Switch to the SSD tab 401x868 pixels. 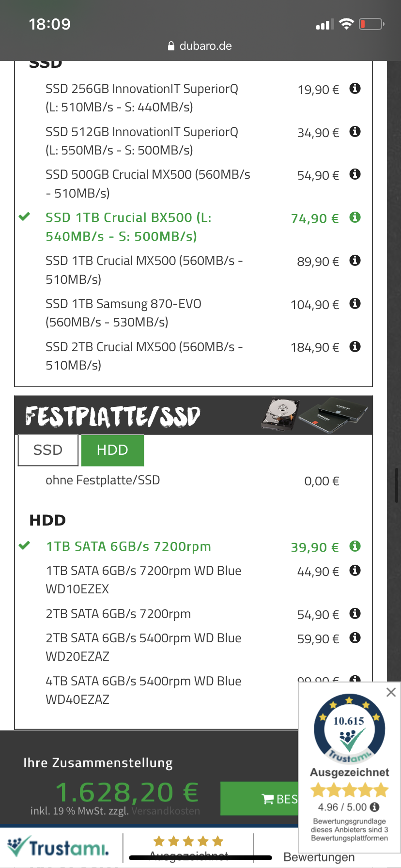tap(48, 450)
